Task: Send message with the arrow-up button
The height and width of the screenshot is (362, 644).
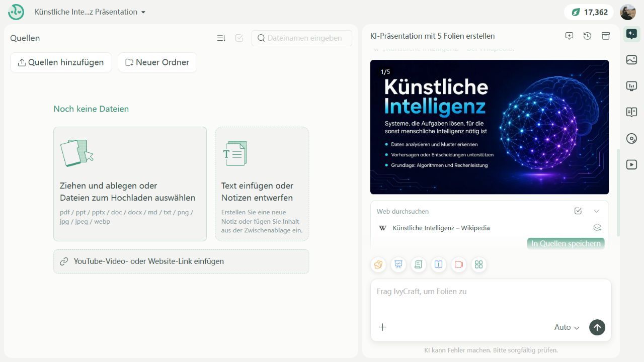Action: coord(597,327)
